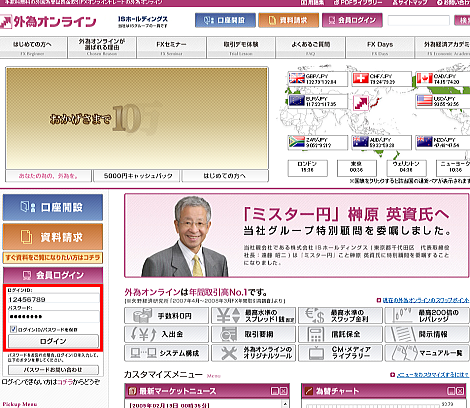Screen dimensions: 470x408
Task: Open FXセミナー navigation item
Action: (171, 48)
